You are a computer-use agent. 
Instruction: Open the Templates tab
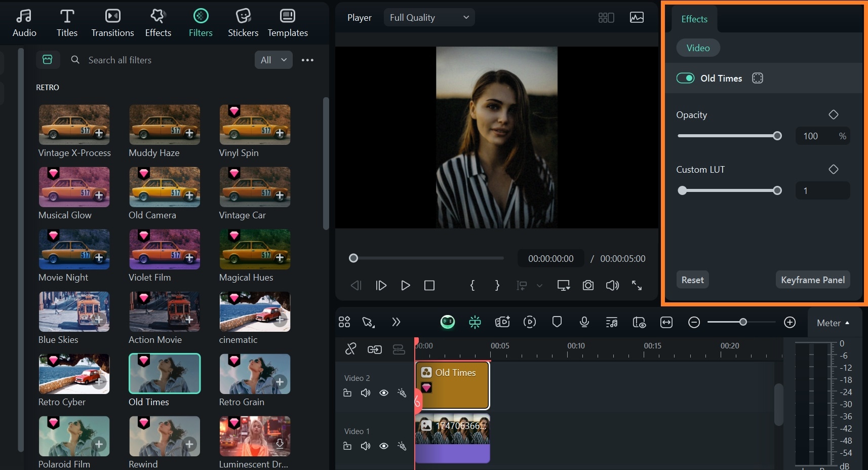coord(288,23)
